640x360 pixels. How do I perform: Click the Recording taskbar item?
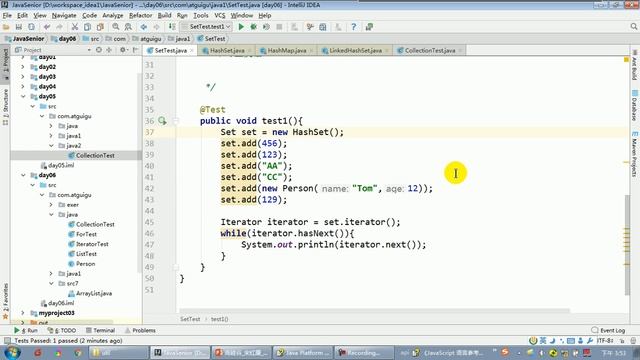coord(364,353)
